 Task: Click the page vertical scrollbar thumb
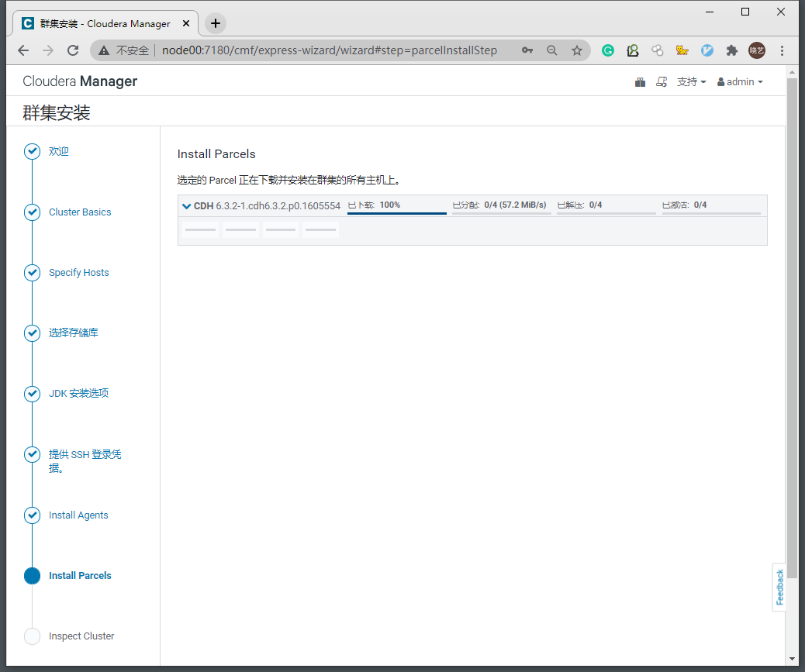tap(792, 329)
